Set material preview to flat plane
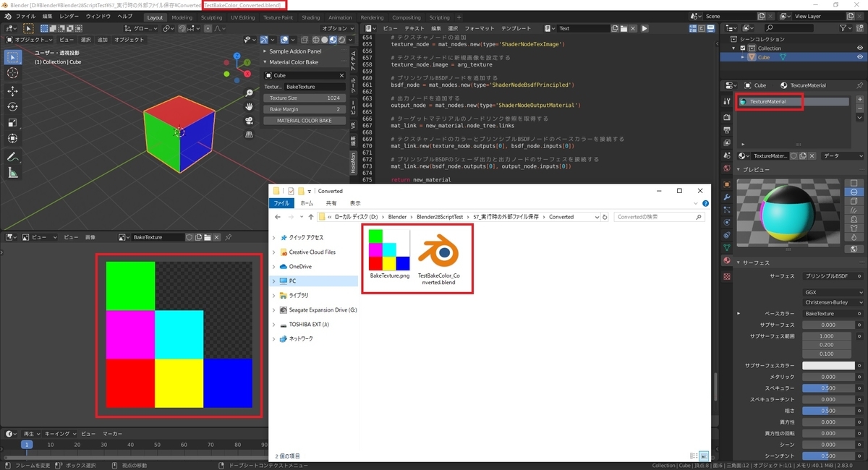Image resolution: width=868 pixels, height=470 pixels. (854, 183)
